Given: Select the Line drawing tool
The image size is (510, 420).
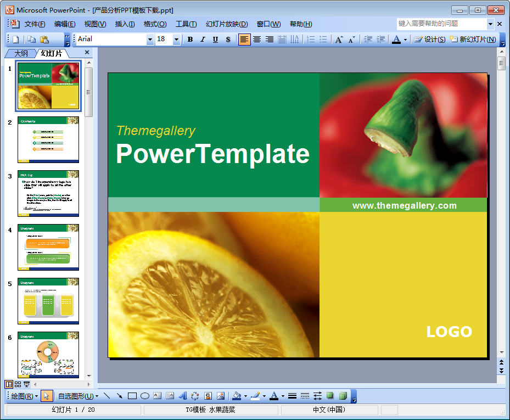Looking at the screenshot, I should pos(107,396).
